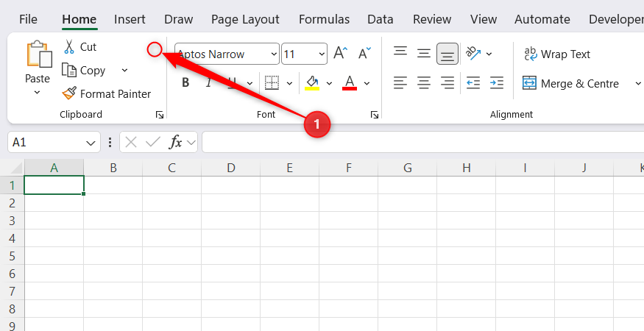Toggle Bold formatting

[185, 83]
